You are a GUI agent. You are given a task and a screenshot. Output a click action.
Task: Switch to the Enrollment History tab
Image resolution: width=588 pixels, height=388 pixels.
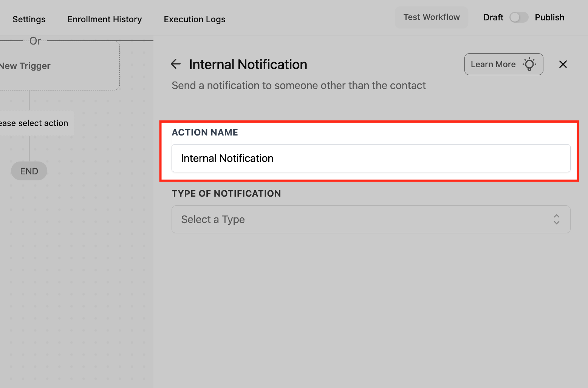105,19
